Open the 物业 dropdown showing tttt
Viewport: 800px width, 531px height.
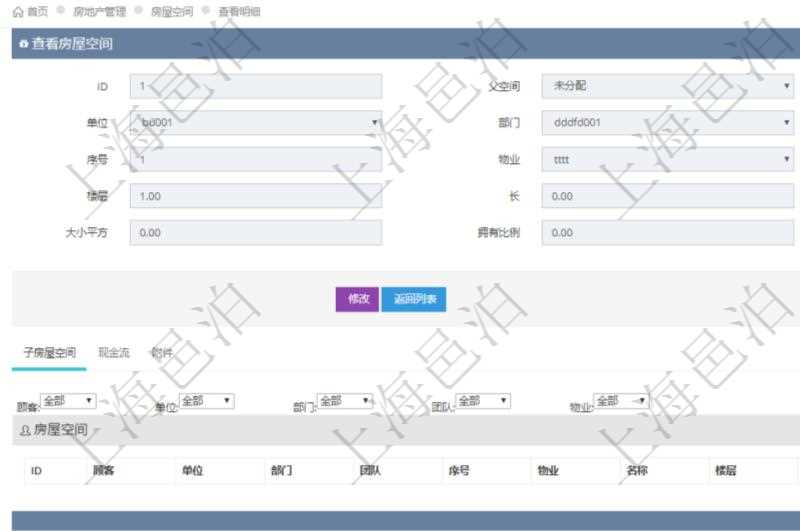667,159
